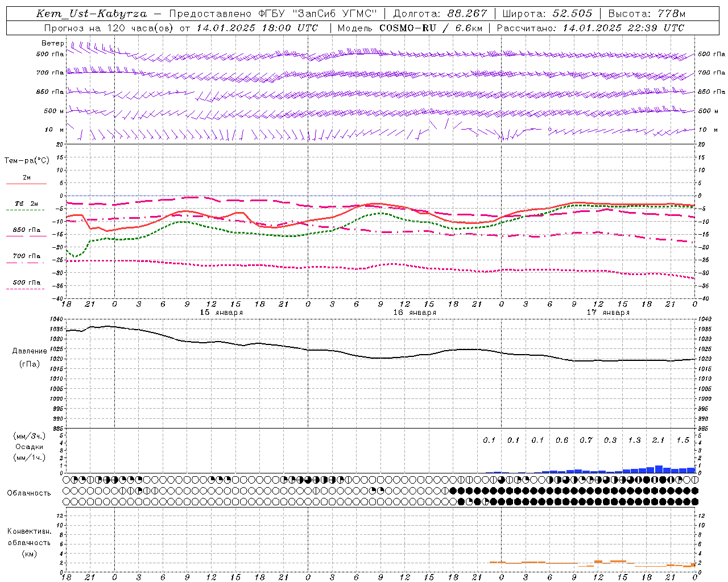The height and width of the screenshot is (582, 728).
Task: Click the longitude value Долгота: 88.267
Action: tap(440, 14)
